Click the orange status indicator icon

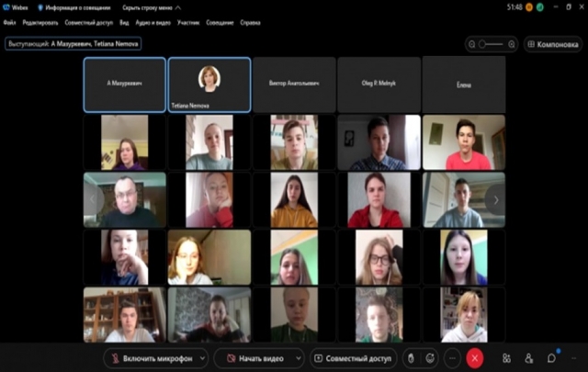click(529, 7)
